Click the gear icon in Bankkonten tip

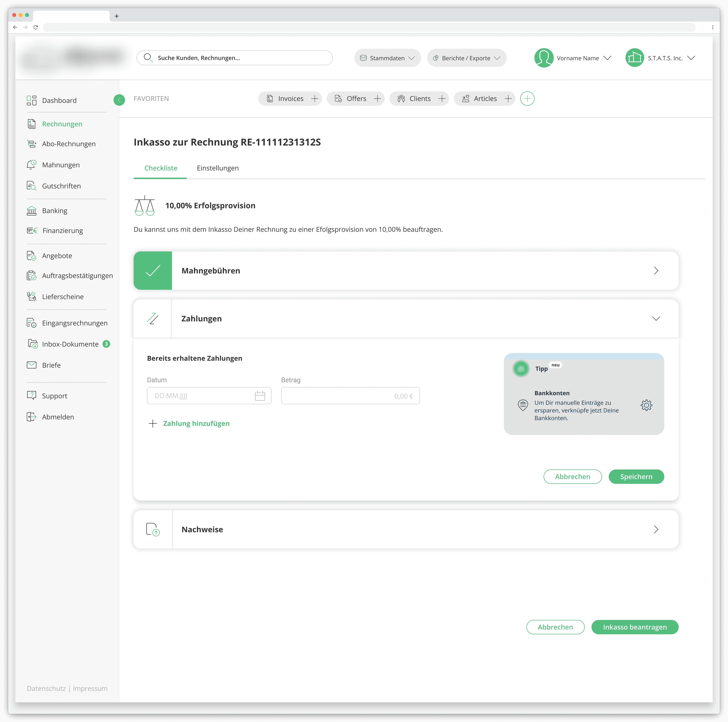point(646,405)
